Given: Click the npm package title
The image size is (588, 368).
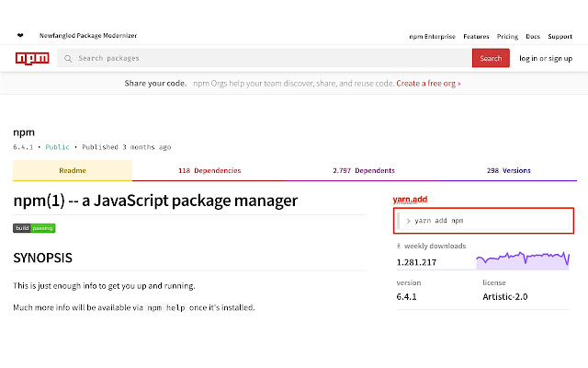Looking at the screenshot, I should pyautogui.click(x=24, y=132).
